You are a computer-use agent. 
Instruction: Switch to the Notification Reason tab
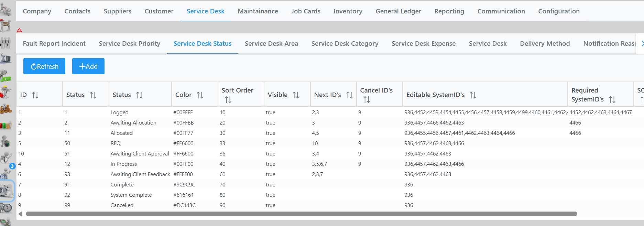(x=609, y=44)
